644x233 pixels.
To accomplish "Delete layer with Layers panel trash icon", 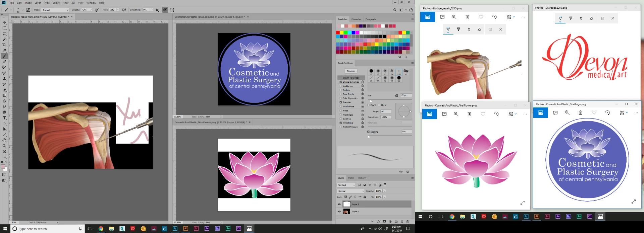I will point(408,222).
